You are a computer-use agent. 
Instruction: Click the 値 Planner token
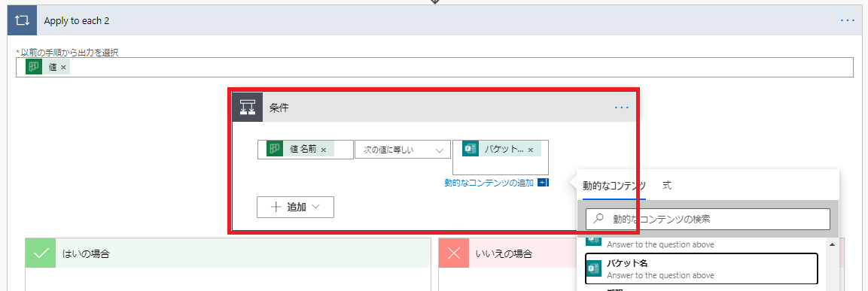(x=47, y=67)
